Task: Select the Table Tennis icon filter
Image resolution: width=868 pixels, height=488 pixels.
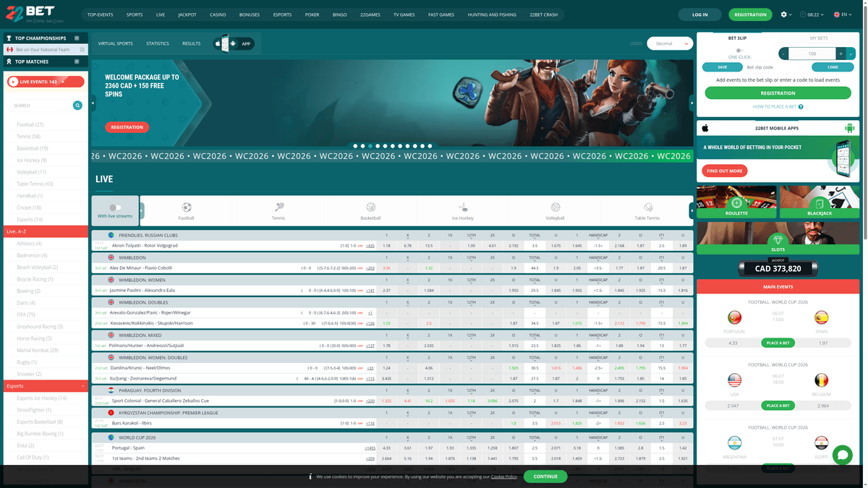Action: pyautogui.click(x=647, y=207)
